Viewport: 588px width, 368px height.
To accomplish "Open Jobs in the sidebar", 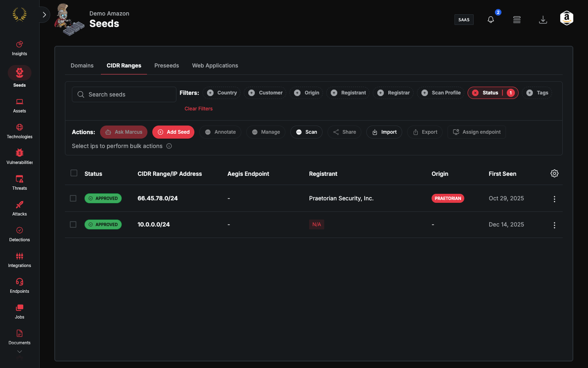I will 20,312.
